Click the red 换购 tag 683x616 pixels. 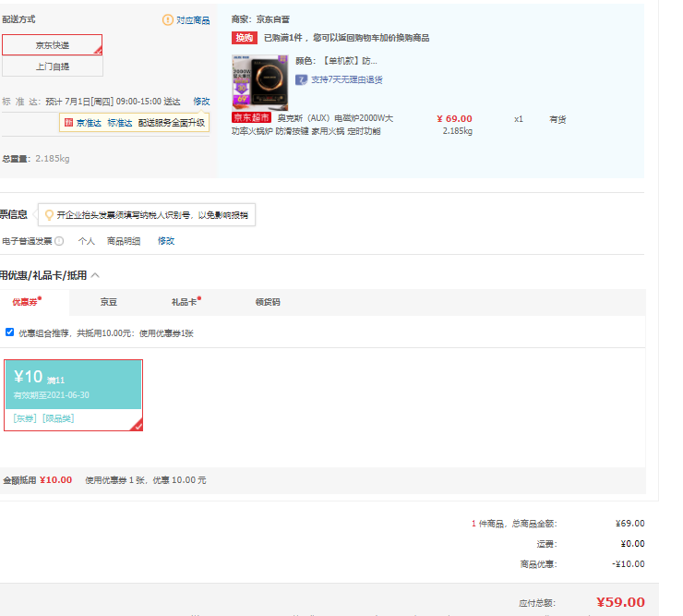(245, 38)
